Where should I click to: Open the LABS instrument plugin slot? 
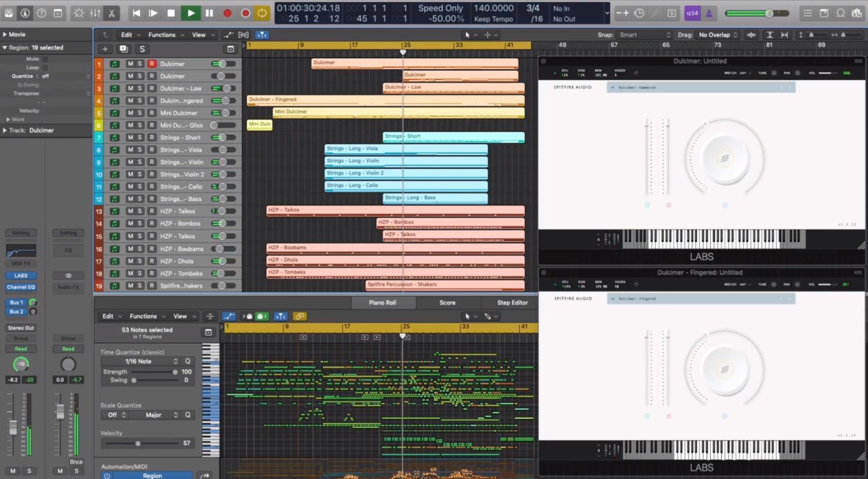[21, 276]
